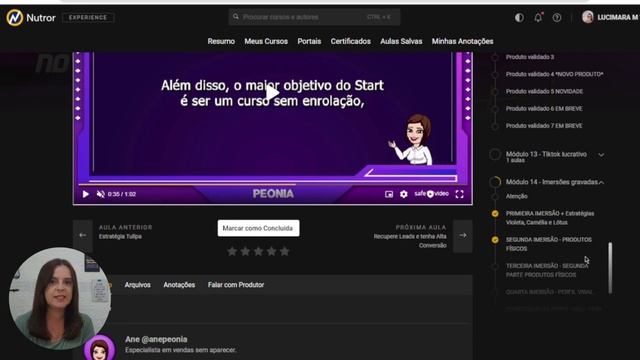Open the LUCIMARA M profile avatar
Viewport: 640px width, 360px height.
point(587,17)
